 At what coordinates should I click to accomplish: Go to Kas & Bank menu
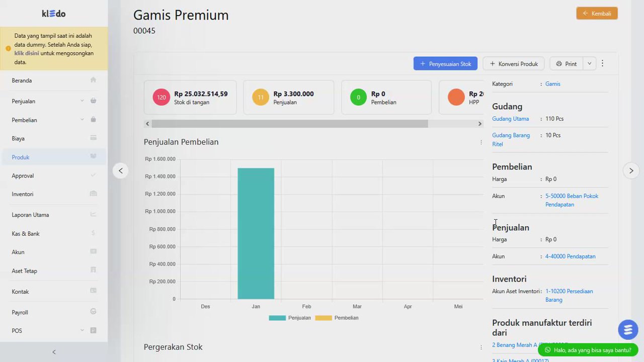[26, 233]
